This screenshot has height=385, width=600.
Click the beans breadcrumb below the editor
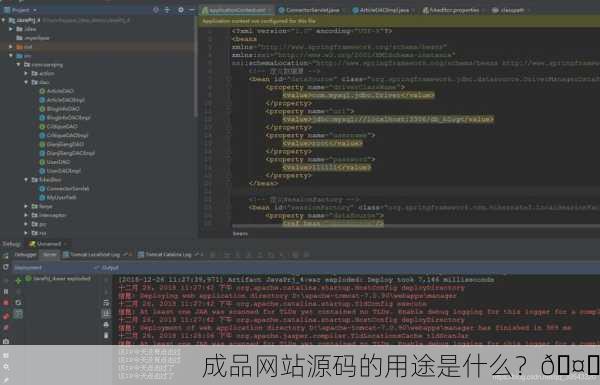click(240, 234)
